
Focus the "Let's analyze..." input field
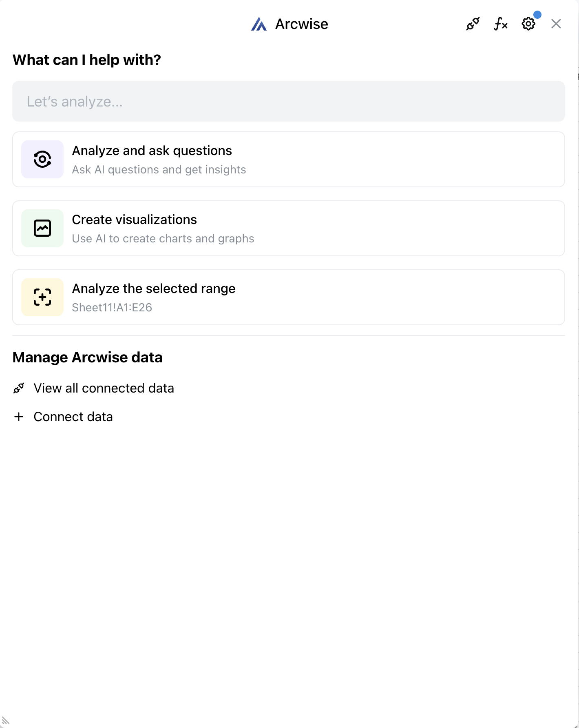(x=289, y=101)
